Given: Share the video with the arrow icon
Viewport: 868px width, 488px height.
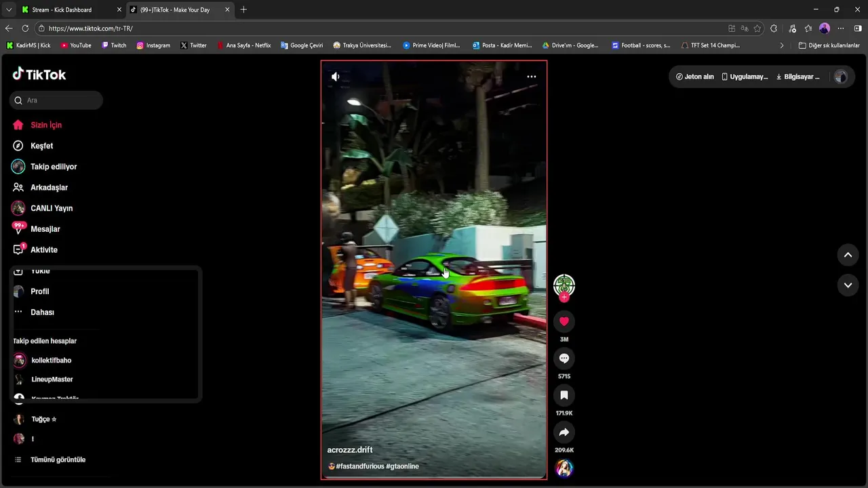Looking at the screenshot, I should click(564, 432).
